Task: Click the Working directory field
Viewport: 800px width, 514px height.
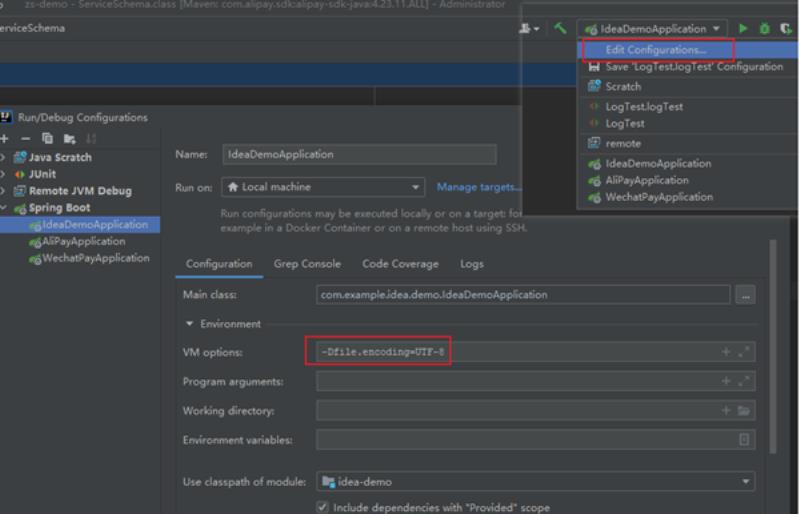Action: (x=535, y=410)
